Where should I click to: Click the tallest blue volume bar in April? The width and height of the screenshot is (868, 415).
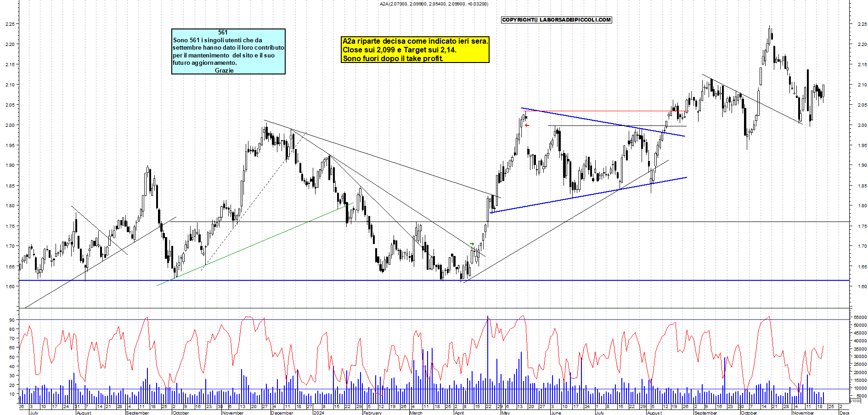pos(488,359)
